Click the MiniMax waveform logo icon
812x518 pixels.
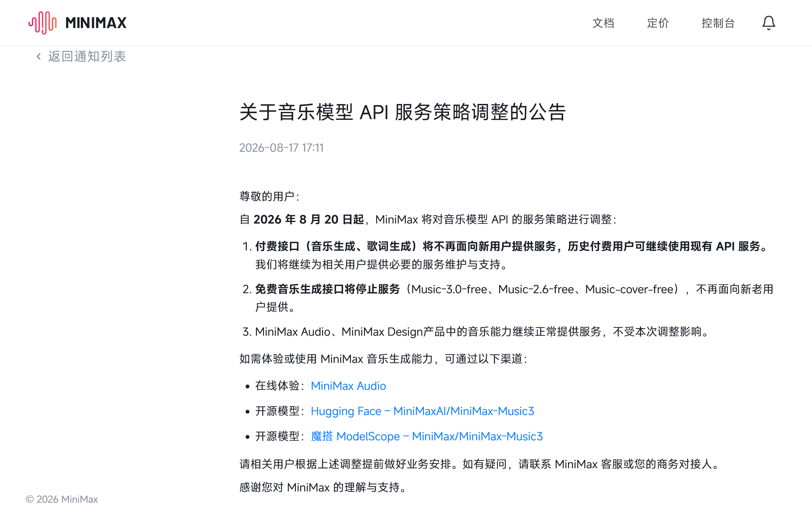[x=43, y=23]
